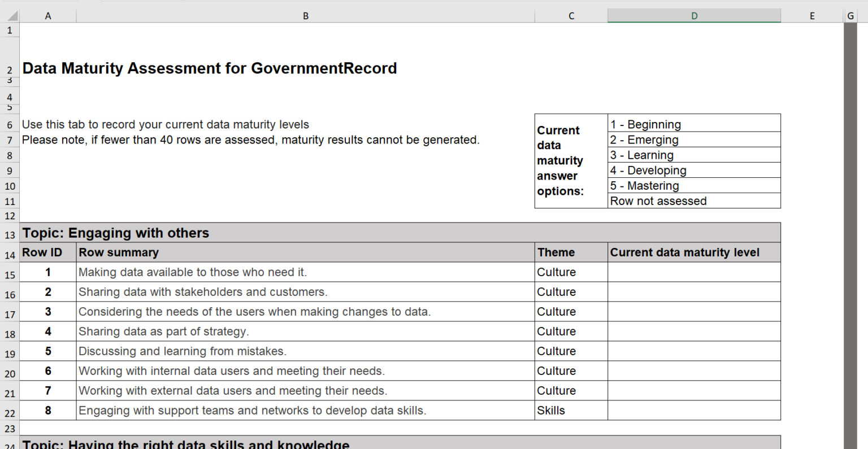This screenshot has width=868, height=449.
Task: Select the "Row not assessed" option cell
Action: click(x=693, y=200)
